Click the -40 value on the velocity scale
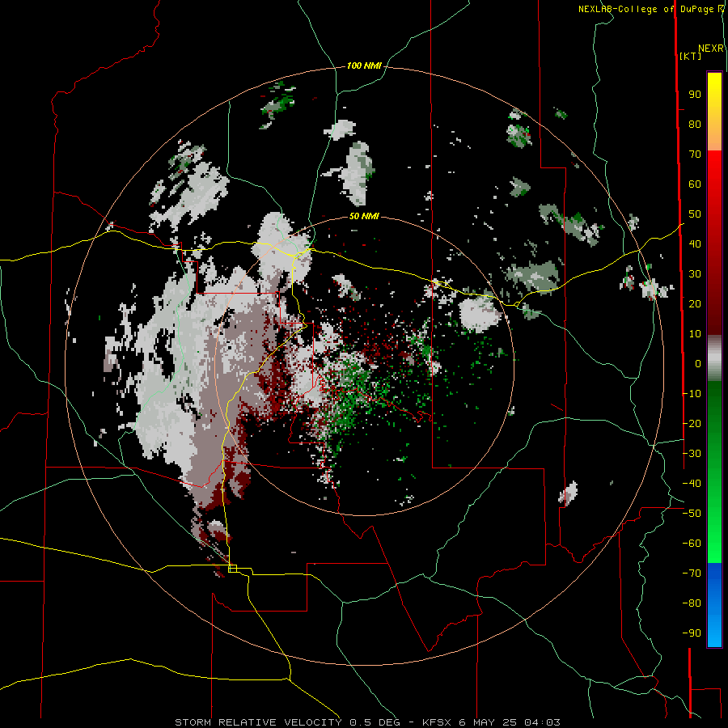This screenshot has width=728, height=728. [692, 484]
